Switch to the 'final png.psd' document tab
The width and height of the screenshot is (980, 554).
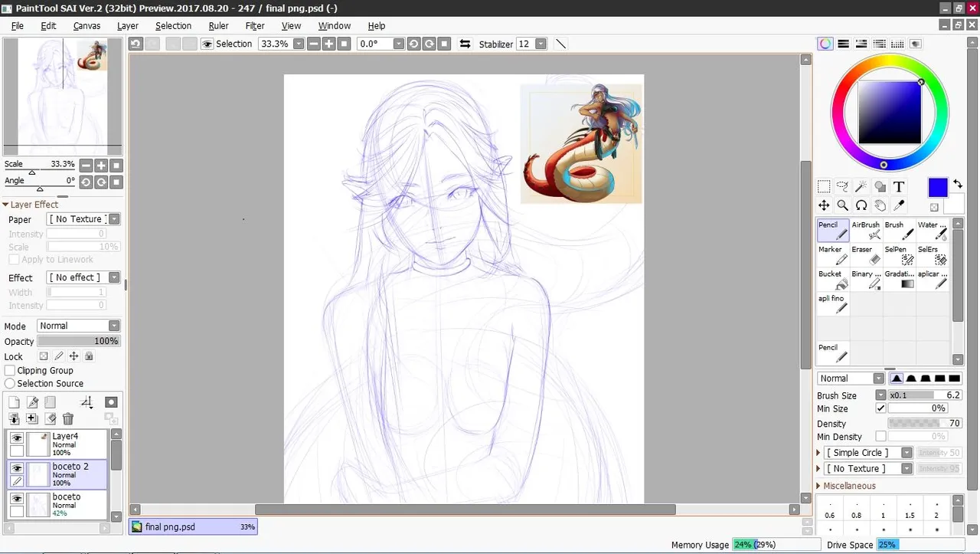[x=193, y=527]
